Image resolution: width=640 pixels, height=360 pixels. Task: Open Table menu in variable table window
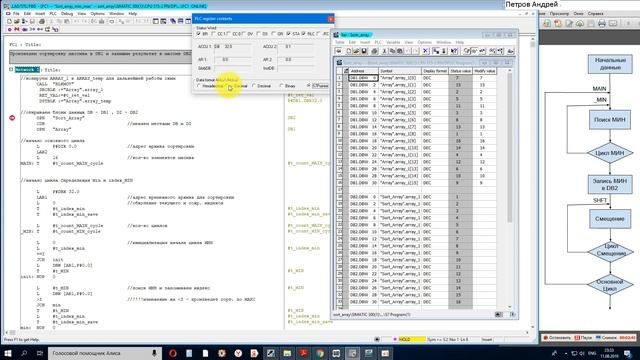[340, 42]
